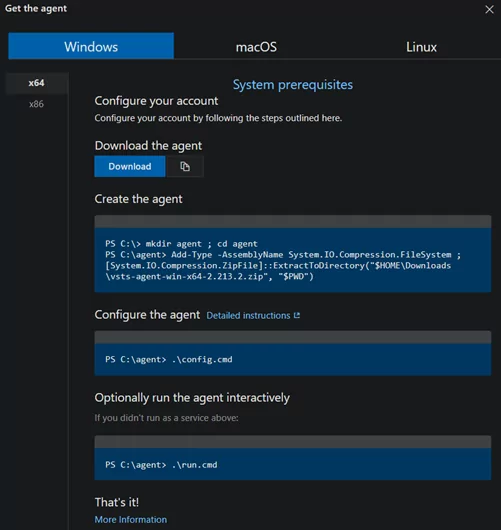The width and height of the screenshot is (501, 530).
Task: Click the .\config.cmd command line
Action: tap(169, 359)
